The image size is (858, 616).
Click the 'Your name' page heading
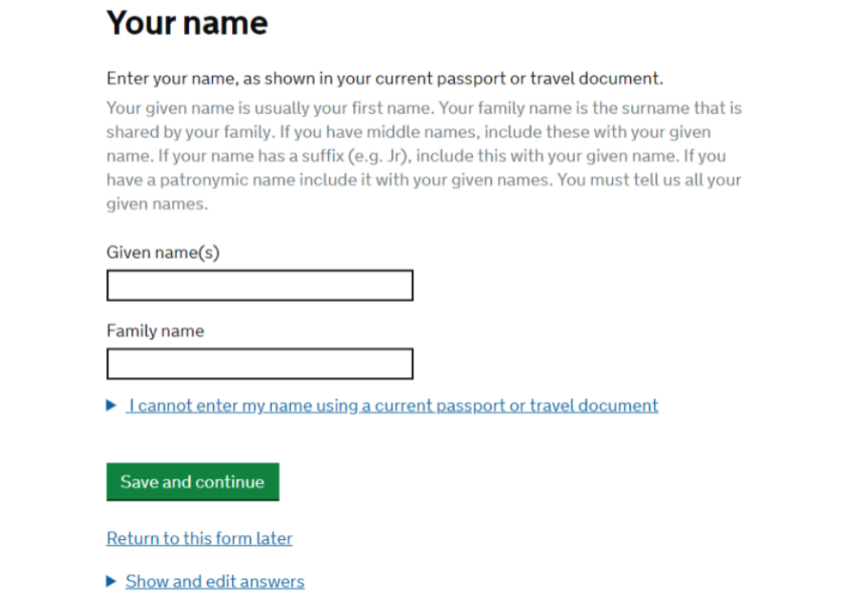click(x=187, y=23)
